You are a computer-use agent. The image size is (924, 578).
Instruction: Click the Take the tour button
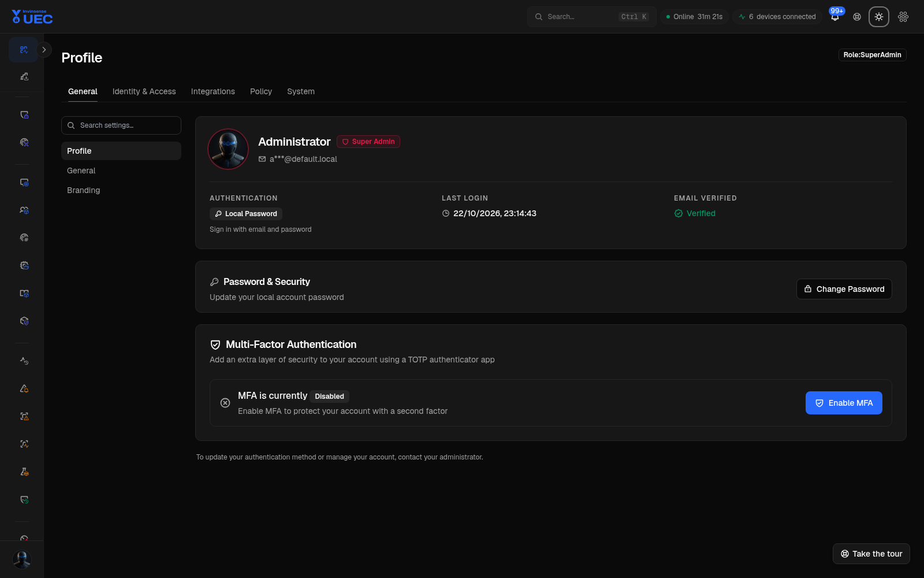tap(871, 554)
